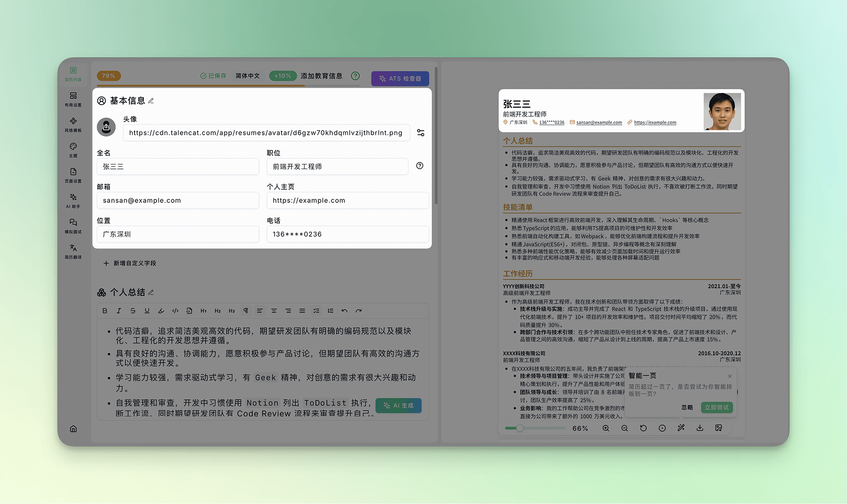Switch to the 简历内容 sidebar tab

click(x=73, y=74)
